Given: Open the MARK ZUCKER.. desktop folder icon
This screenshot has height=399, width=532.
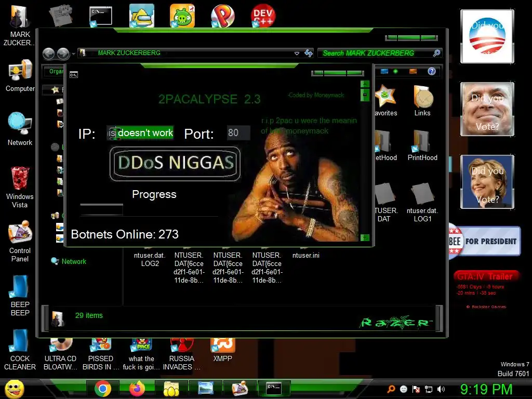Looking at the screenshot, I should click(x=19, y=25).
